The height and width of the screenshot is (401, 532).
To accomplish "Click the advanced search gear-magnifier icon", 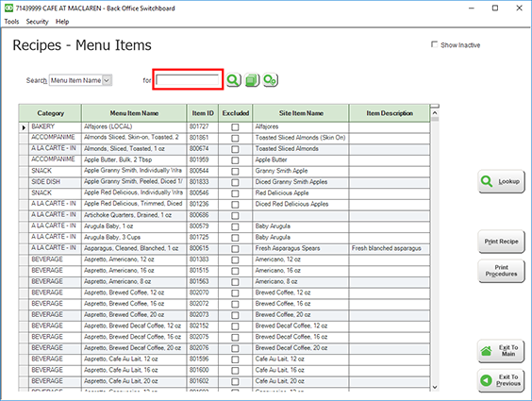I will tap(270, 80).
